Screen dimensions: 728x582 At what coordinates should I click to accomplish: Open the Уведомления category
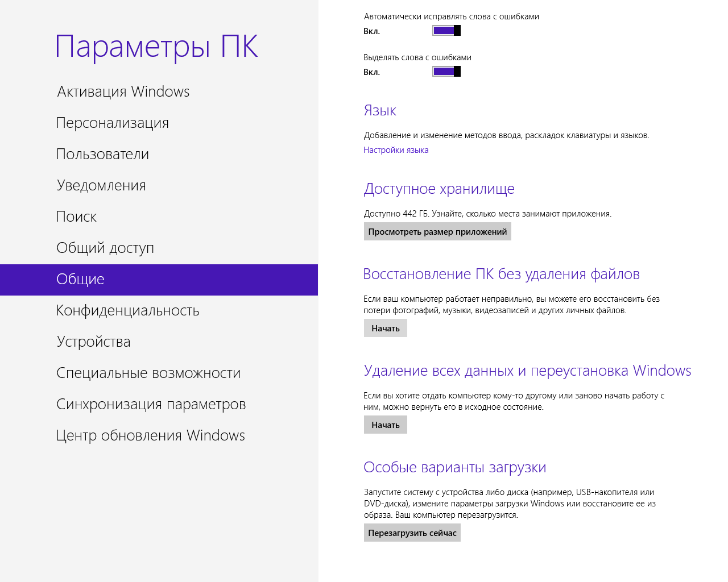(101, 186)
